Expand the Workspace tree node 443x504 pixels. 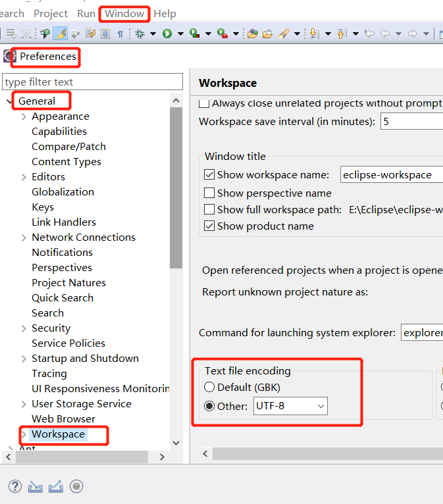[24, 434]
